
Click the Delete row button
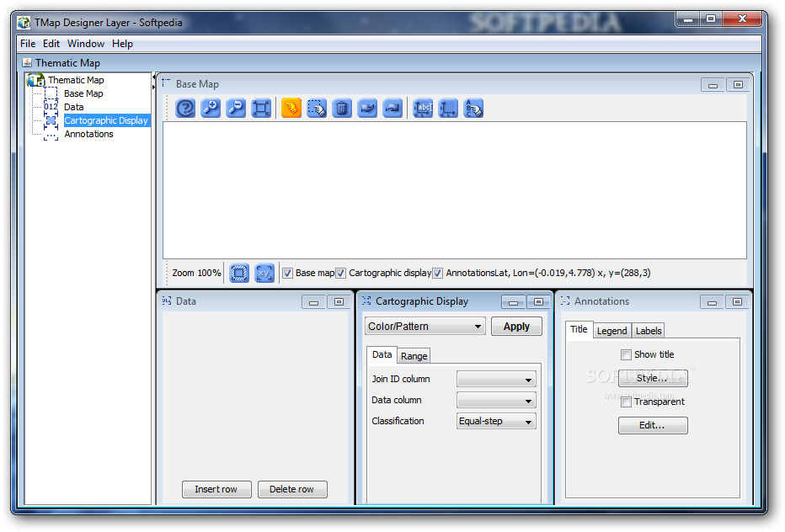292,489
